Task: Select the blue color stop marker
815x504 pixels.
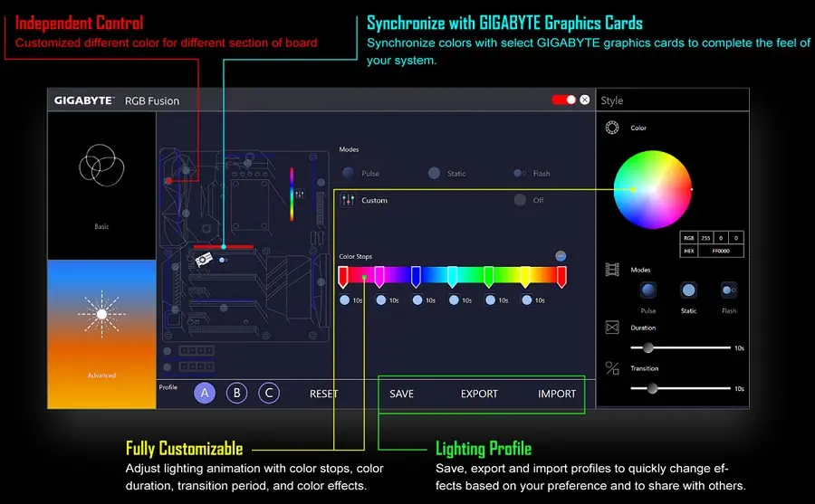Action: tap(416, 276)
